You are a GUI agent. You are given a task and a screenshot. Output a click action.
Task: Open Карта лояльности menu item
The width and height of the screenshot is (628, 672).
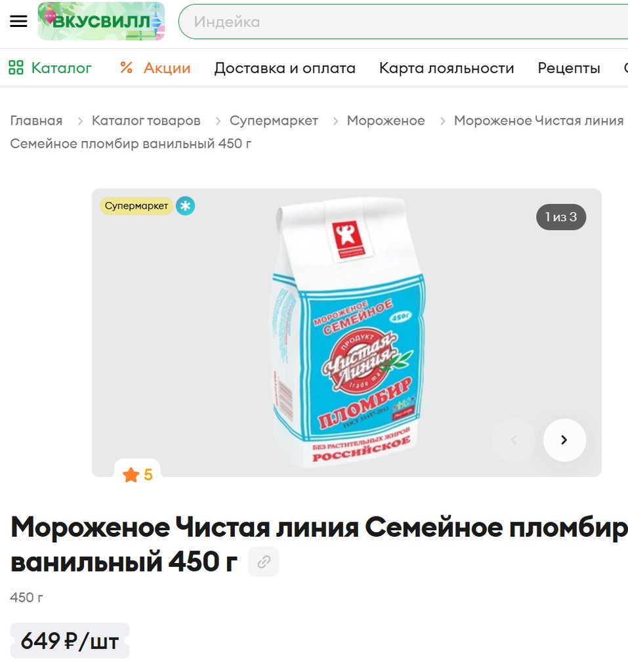[x=446, y=68]
